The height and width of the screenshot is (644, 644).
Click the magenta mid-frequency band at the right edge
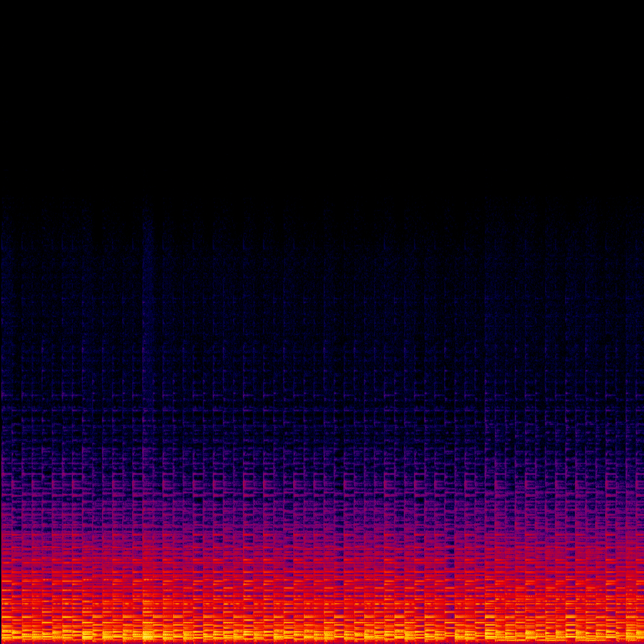coord(634,503)
